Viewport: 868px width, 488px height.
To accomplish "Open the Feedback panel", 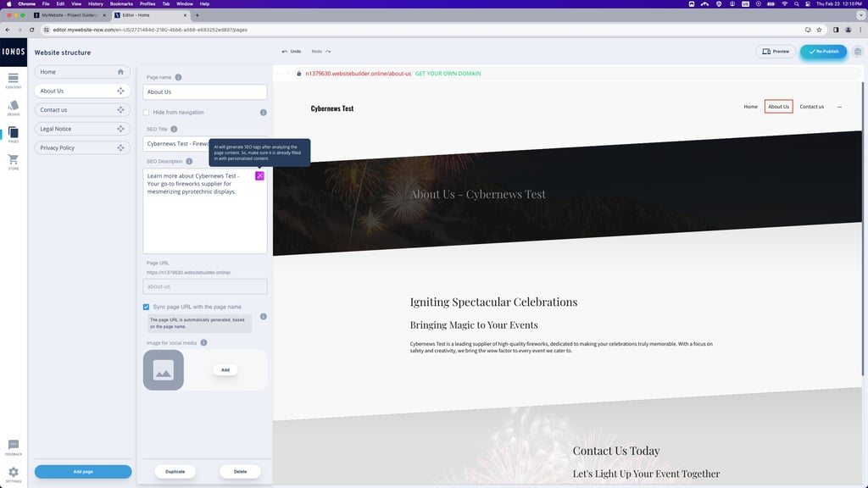I will (14, 447).
